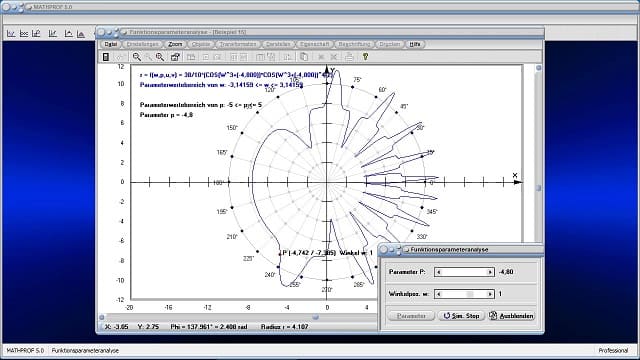Increase Parameter P with the right arrow

click(x=490, y=272)
